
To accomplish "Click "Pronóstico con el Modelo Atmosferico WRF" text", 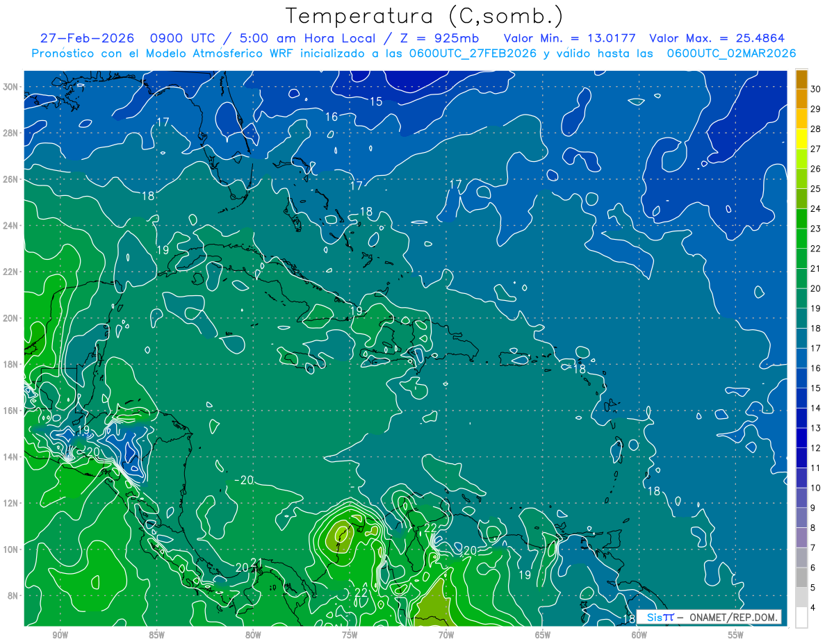I will (x=163, y=53).
